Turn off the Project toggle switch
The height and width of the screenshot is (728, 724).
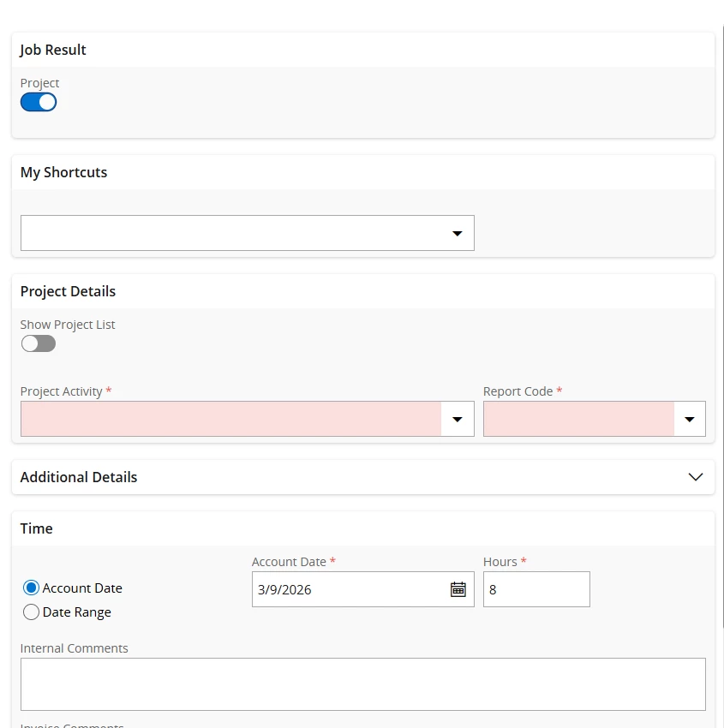click(x=39, y=103)
